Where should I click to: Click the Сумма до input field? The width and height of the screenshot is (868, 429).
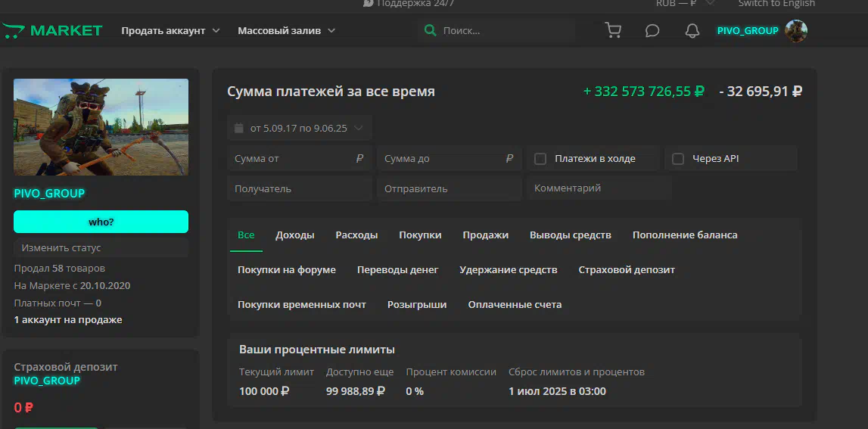(450, 159)
